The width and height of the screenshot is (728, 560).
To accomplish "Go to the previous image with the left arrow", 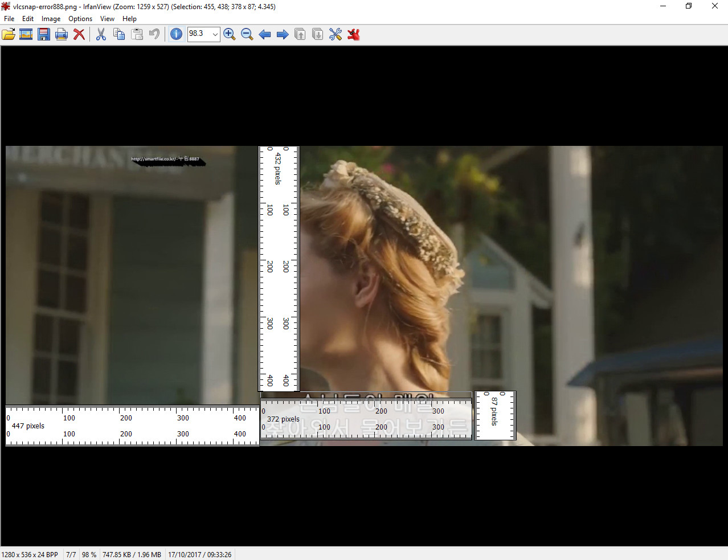I will click(x=265, y=34).
